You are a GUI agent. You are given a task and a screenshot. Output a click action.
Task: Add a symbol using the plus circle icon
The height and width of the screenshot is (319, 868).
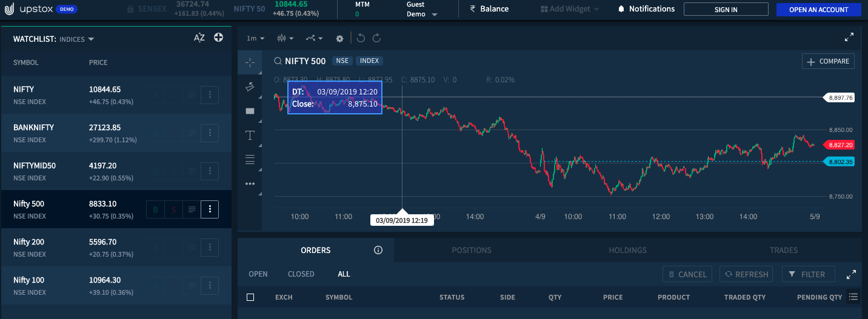[219, 38]
